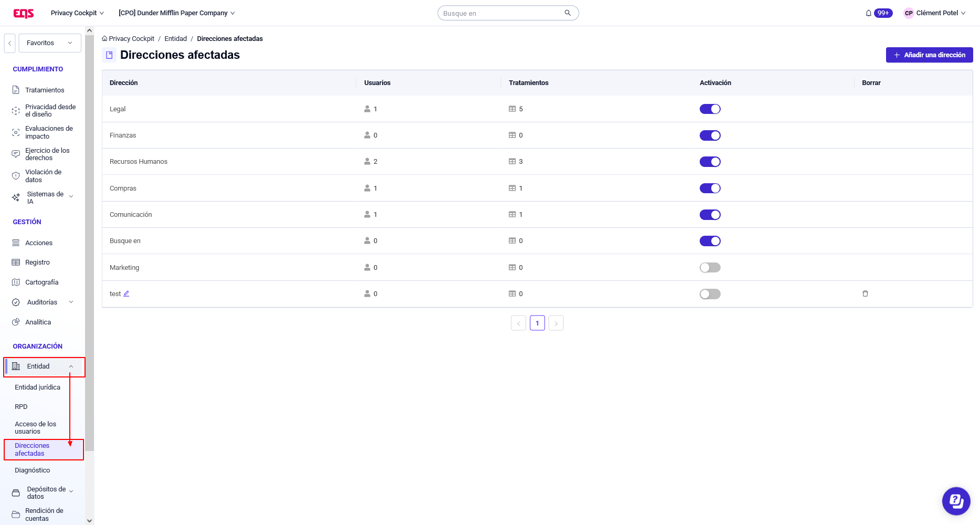Click the EQS logo
Image resolution: width=980 pixels, height=525 pixels.
click(24, 13)
